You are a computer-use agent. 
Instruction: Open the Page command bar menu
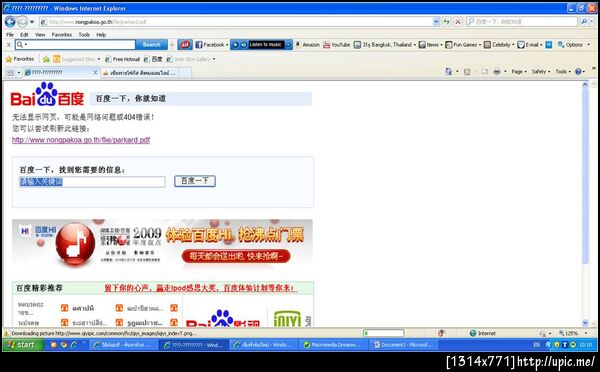pyautogui.click(x=519, y=72)
